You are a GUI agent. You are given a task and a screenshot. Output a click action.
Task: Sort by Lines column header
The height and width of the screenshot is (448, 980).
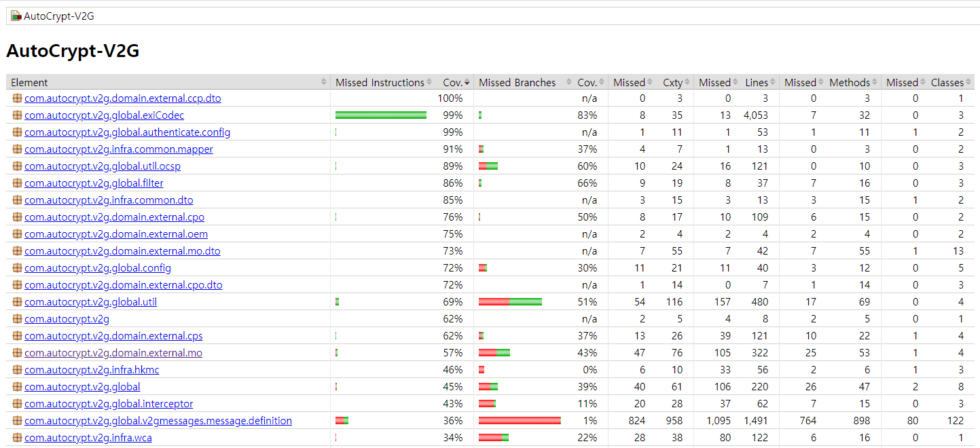pyautogui.click(x=756, y=83)
